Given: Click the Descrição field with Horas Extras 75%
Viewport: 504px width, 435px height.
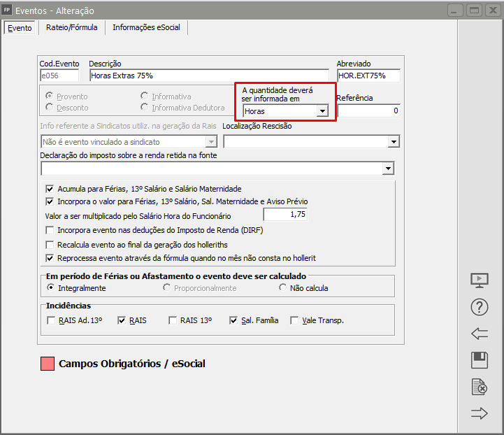Looking at the screenshot, I should tap(208, 76).
